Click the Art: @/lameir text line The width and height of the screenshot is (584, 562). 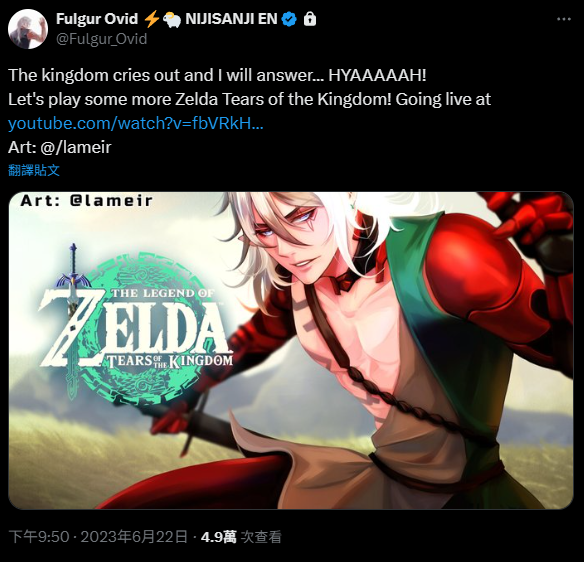60,147
